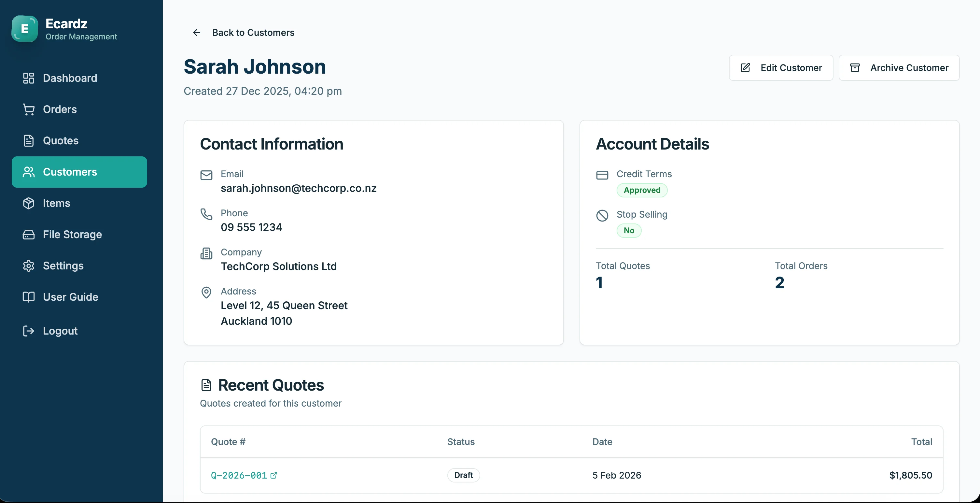Screen dimensions: 980x503
Task: Click the User Guide book icon
Action: pyautogui.click(x=29, y=297)
